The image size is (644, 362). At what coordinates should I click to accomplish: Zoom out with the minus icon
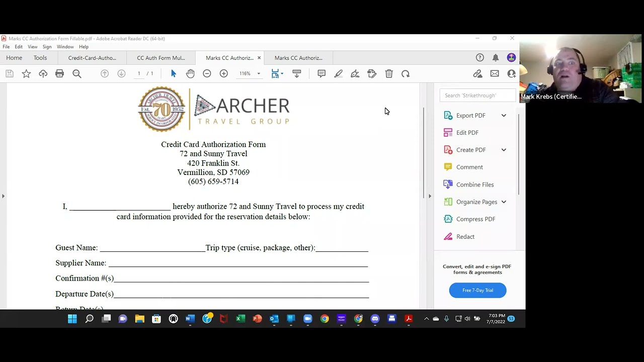click(207, 74)
